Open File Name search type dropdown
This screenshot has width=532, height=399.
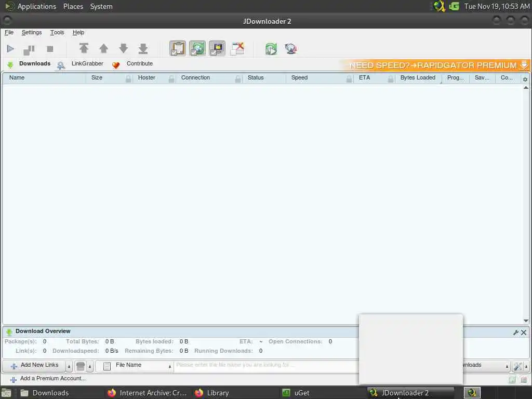[135, 366]
